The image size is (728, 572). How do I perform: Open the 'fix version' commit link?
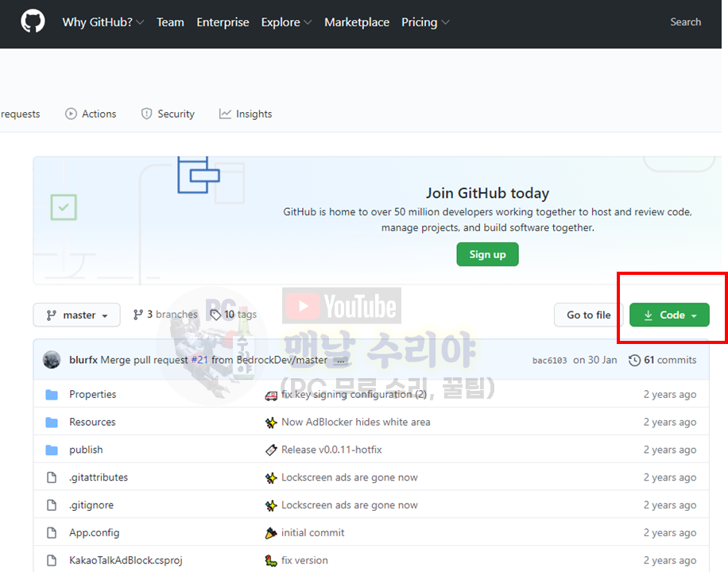pos(304,560)
